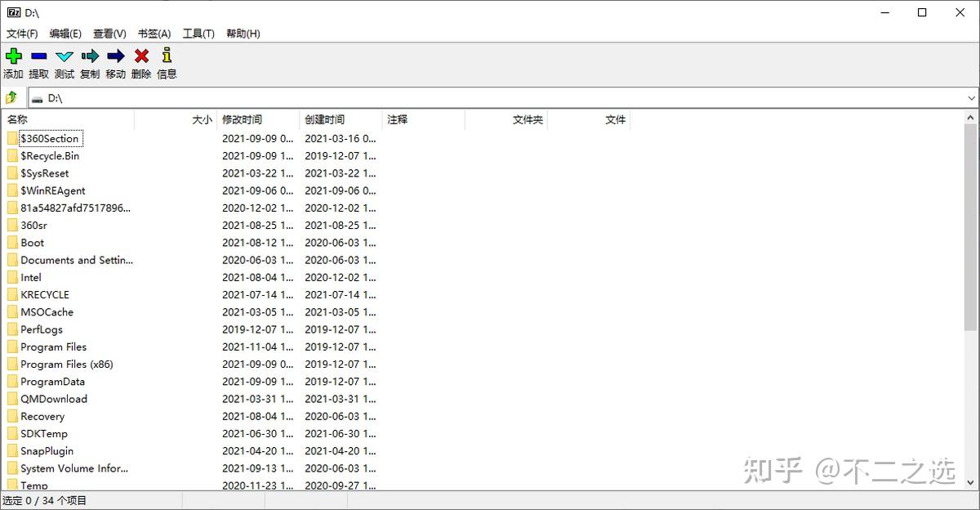Click the blue Extract (提取) minus icon
980x510 pixels.
(x=38, y=56)
